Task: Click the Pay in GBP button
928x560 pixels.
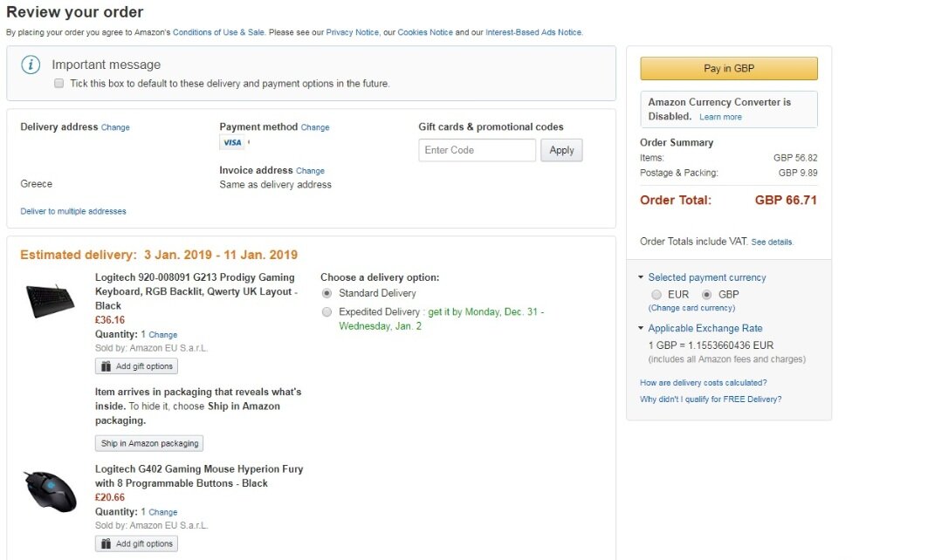Action: click(729, 69)
